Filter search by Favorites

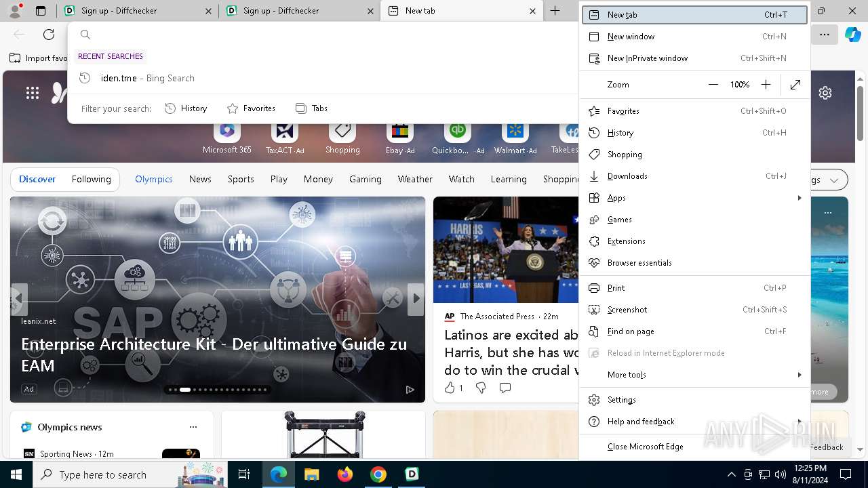click(251, 108)
